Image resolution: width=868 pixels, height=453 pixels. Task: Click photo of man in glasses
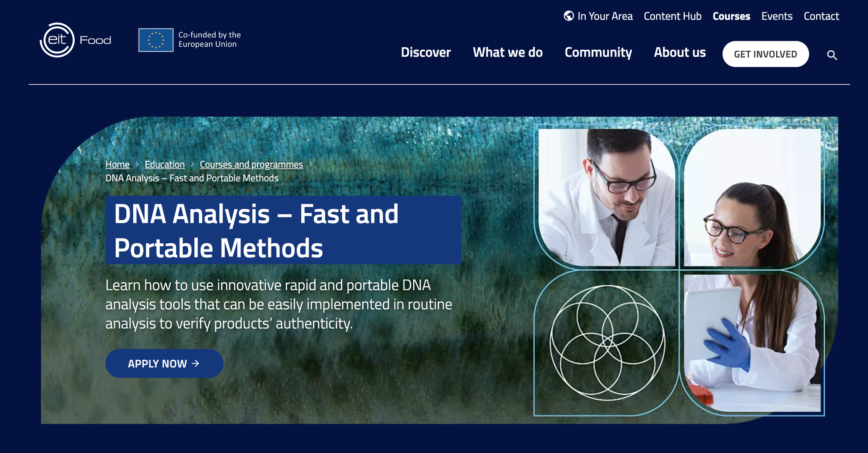pyautogui.click(x=607, y=197)
